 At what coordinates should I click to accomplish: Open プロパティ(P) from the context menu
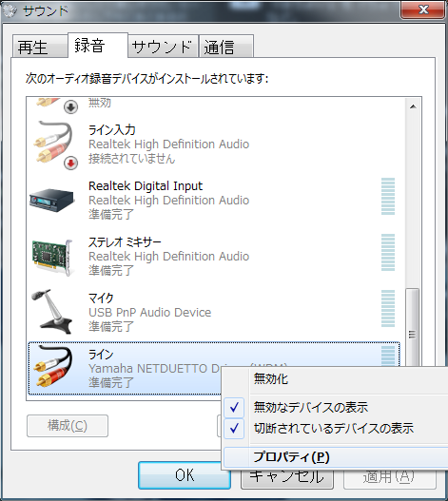tap(336, 457)
